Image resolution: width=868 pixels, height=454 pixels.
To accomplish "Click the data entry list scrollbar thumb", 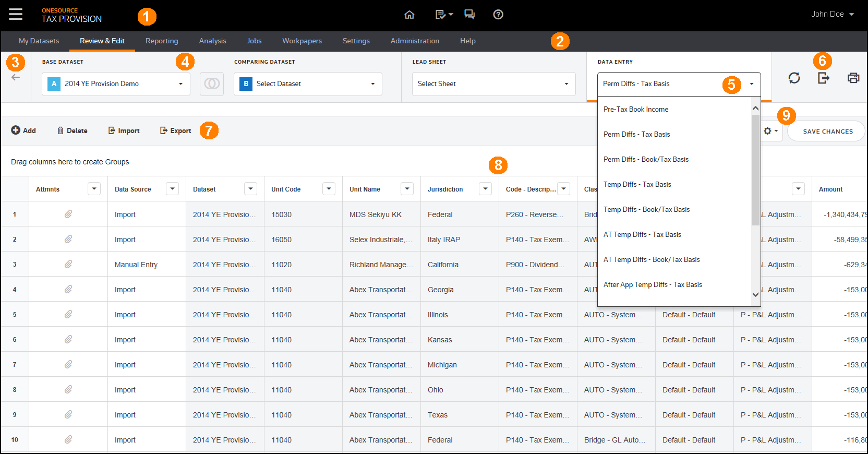I will pos(755,170).
